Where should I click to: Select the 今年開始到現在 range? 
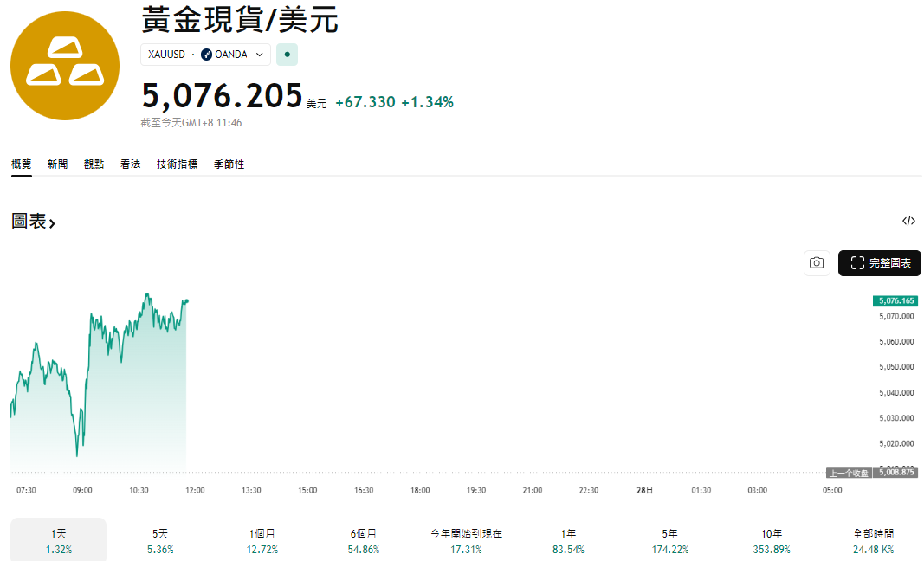pos(466,541)
